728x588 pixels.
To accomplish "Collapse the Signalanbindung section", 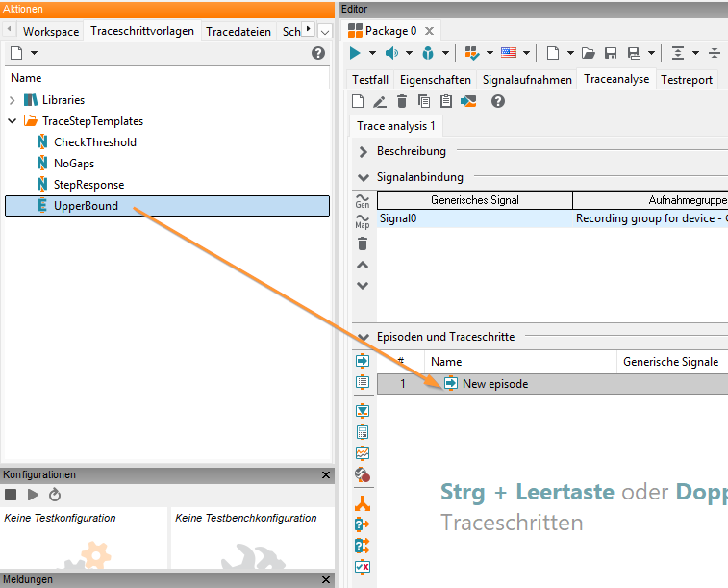I will coord(364,177).
